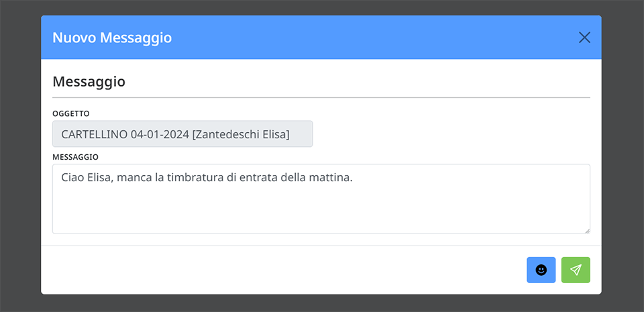Click the MESSAGGIO field label
644x312 pixels.
(75, 157)
